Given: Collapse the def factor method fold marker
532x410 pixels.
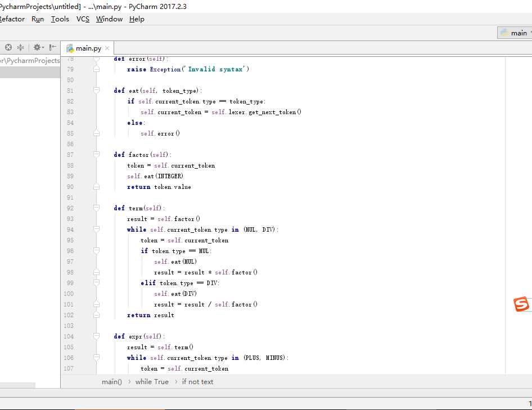Looking at the screenshot, I should (96, 155).
